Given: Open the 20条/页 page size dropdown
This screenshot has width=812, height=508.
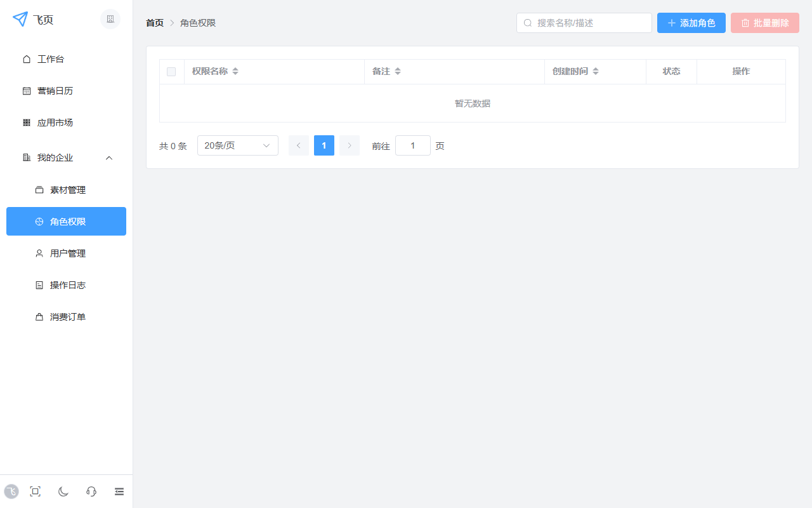Looking at the screenshot, I should point(237,145).
